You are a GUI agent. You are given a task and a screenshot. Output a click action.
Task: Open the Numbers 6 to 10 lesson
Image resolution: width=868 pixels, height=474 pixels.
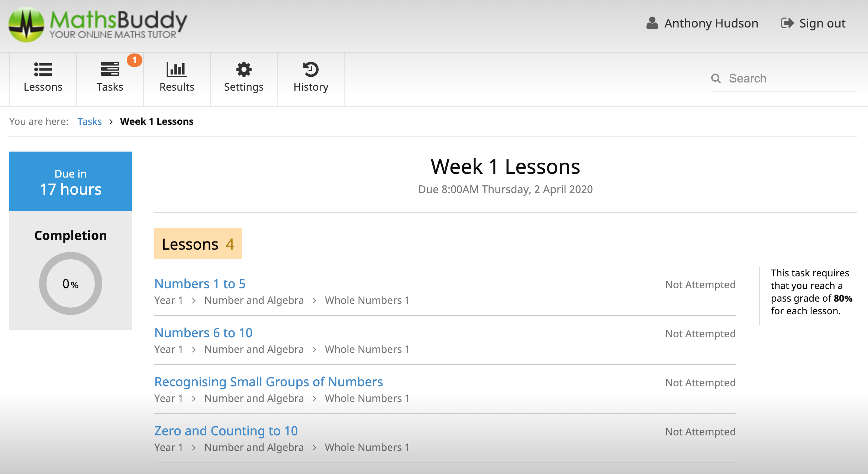click(203, 333)
